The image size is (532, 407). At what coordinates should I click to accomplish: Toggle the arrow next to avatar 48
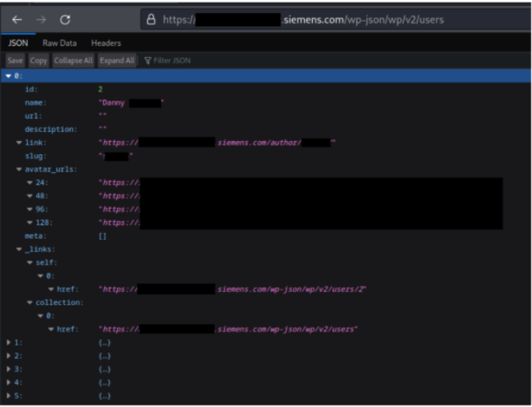click(x=29, y=196)
